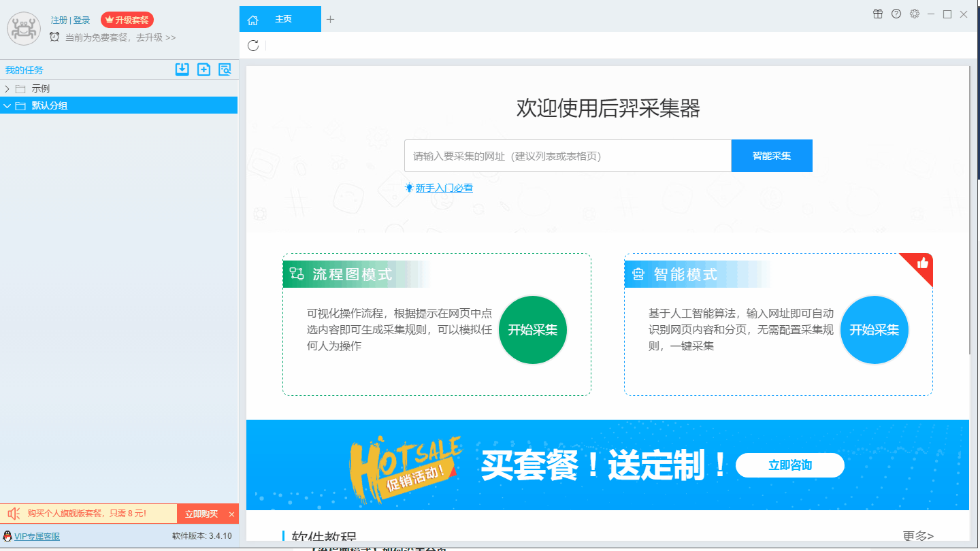
Task: Open help with the question mark icon
Action: [x=896, y=14]
